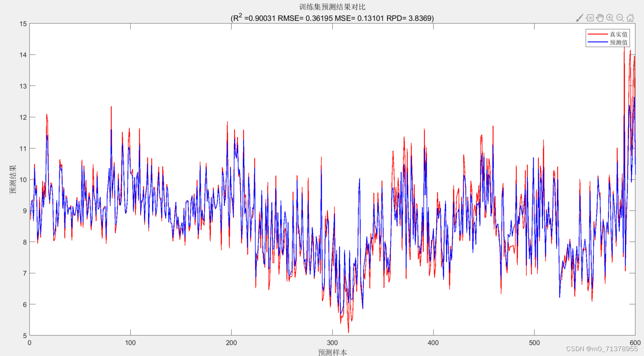Image resolution: width=644 pixels, height=356 pixels.
Task: Click the x-axis tick label 500
Action: [x=534, y=343]
